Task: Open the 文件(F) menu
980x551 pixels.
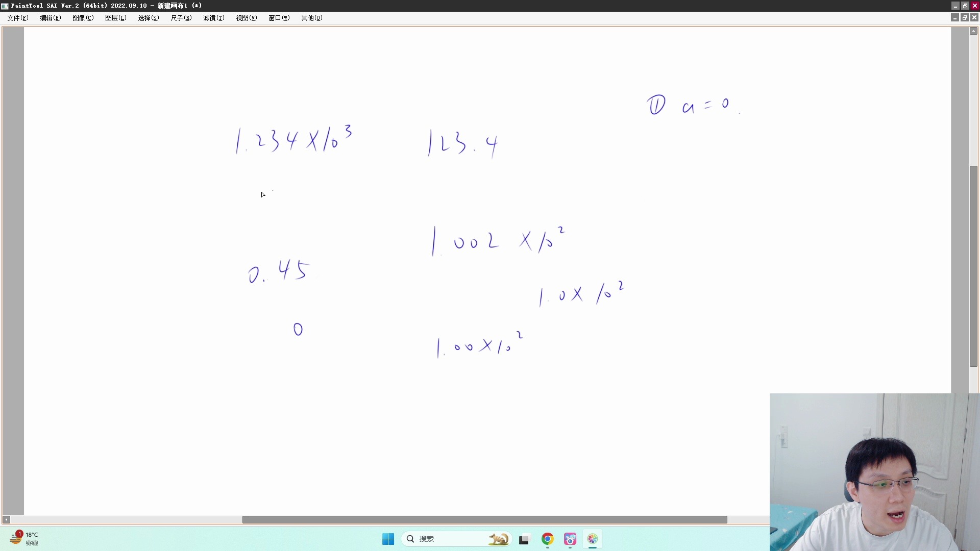Action: tap(18, 18)
